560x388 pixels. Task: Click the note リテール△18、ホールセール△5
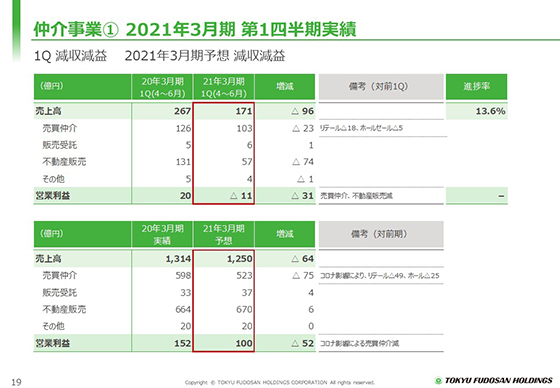coord(361,128)
